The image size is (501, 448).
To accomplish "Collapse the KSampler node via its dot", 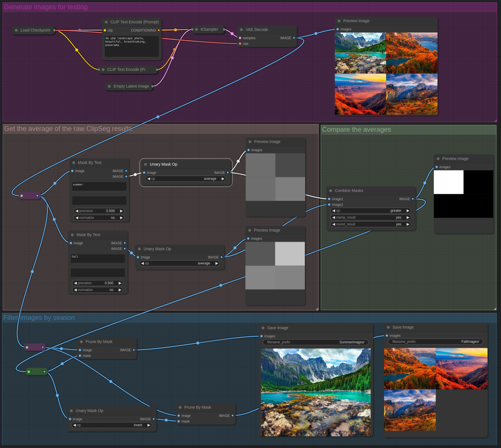I will [x=197, y=30].
